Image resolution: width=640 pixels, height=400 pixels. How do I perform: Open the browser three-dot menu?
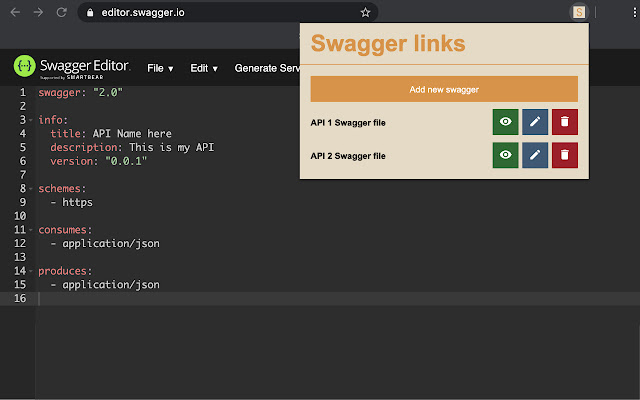click(634, 13)
